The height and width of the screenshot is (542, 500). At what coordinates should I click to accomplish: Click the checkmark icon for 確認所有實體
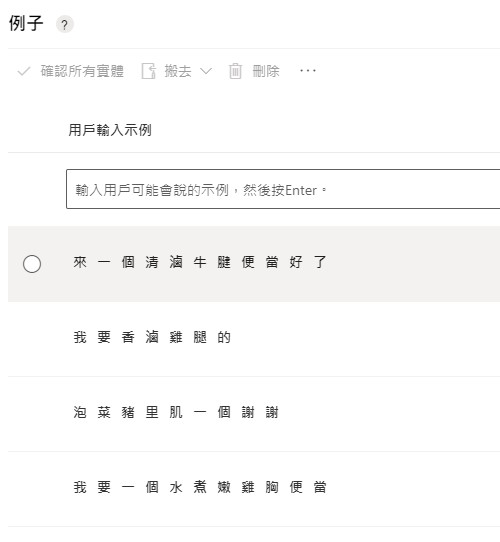(24, 71)
